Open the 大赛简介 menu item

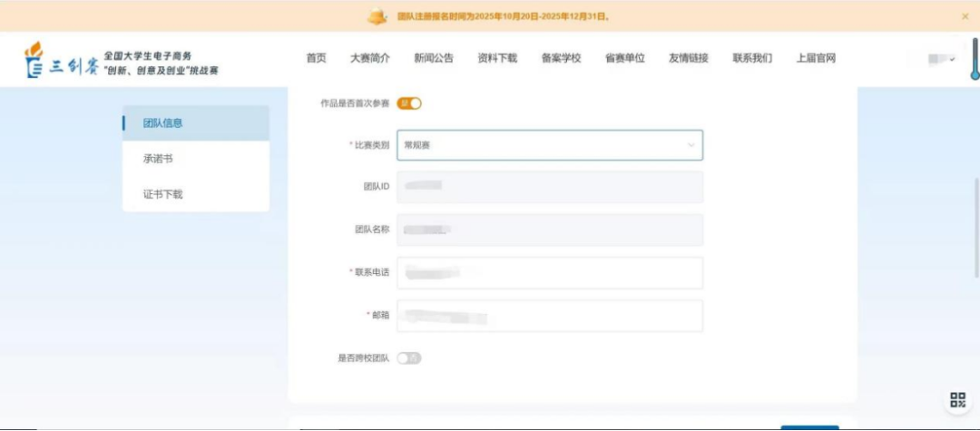(x=370, y=58)
